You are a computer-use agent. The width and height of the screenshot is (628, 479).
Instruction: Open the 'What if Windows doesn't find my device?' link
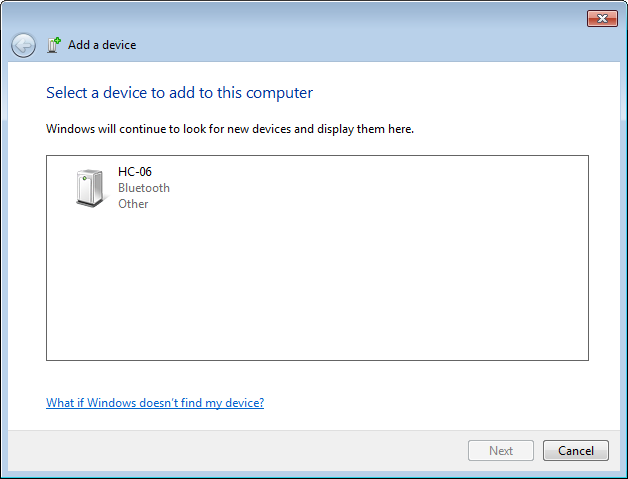(155, 403)
